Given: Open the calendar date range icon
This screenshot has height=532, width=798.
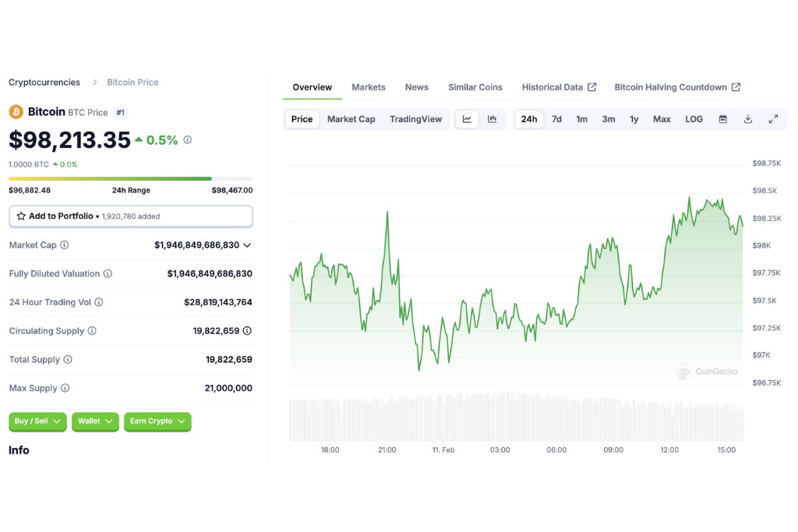Looking at the screenshot, I should coord(722,119).
